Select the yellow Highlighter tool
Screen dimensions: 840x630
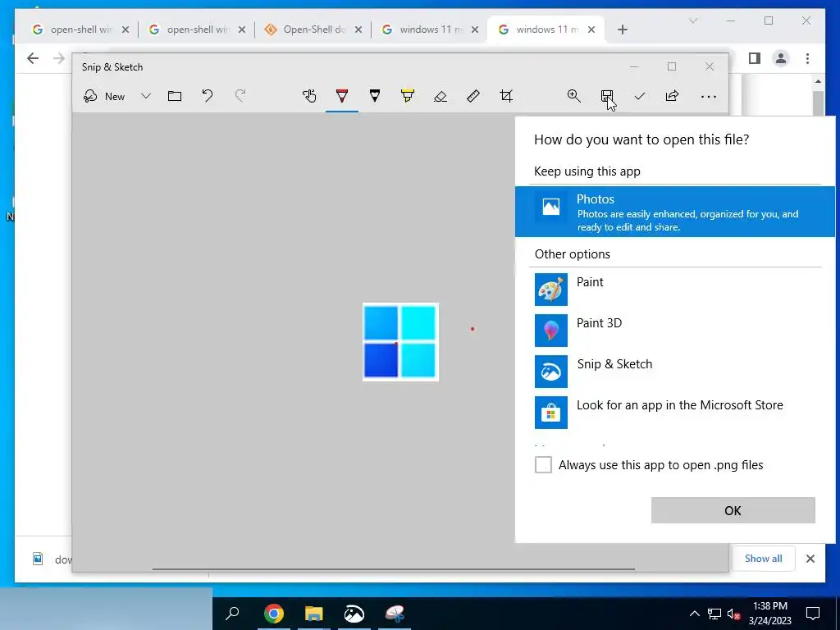[408, 97]
